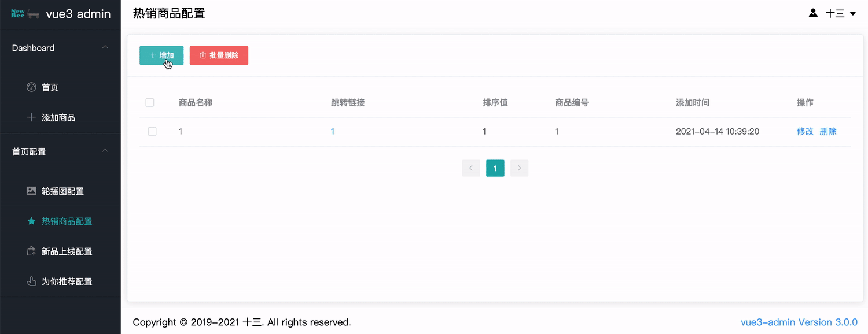The width and height of the screenshot is (868, 334).
Task: Click the 增加 button to add item
Action: [x=161, y=55]
